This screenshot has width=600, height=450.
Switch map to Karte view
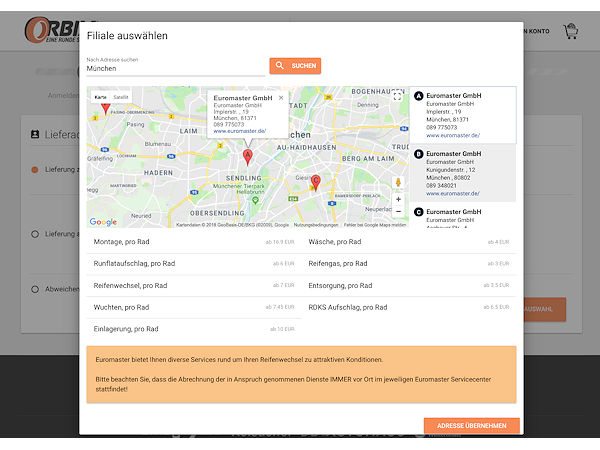tap(101, 97)
